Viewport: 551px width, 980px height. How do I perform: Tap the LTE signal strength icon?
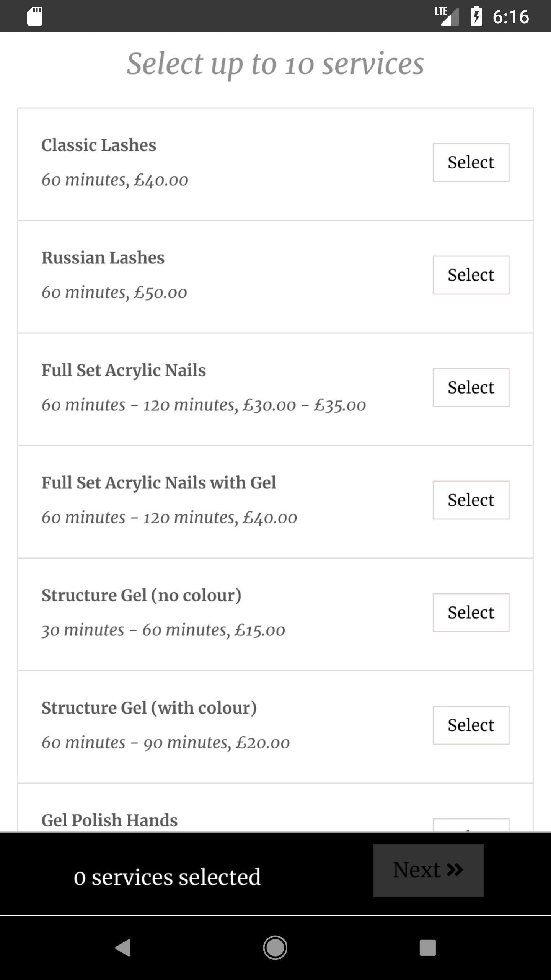(447, 16)
